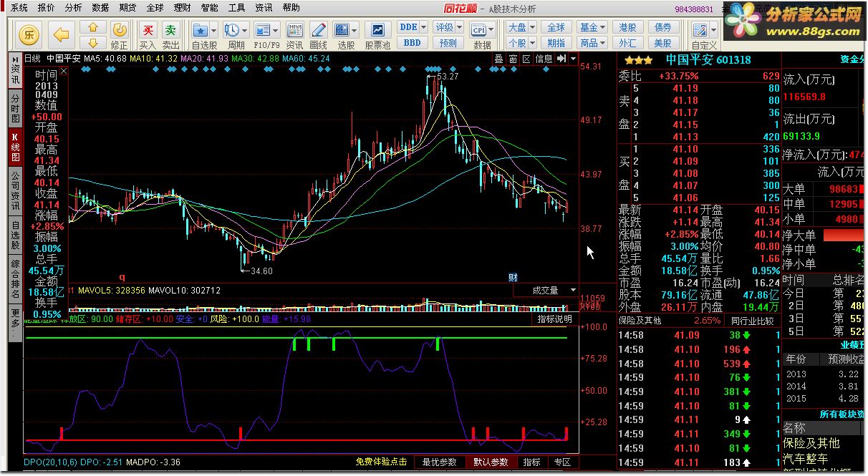Open the dropdown arrow after chart header icons
This screenshot has height=476, width=868.
(x=574, y=59)
